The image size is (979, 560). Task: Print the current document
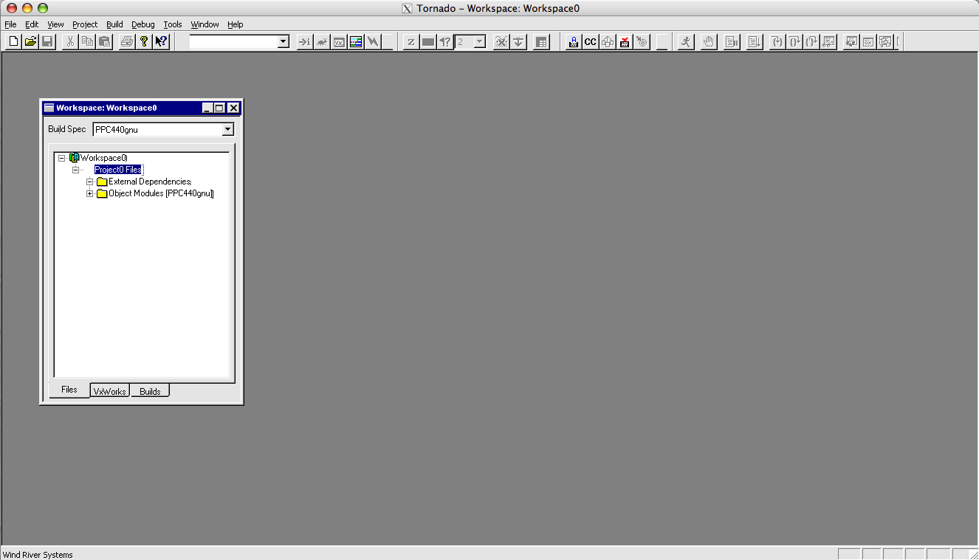tap(126, 41)
